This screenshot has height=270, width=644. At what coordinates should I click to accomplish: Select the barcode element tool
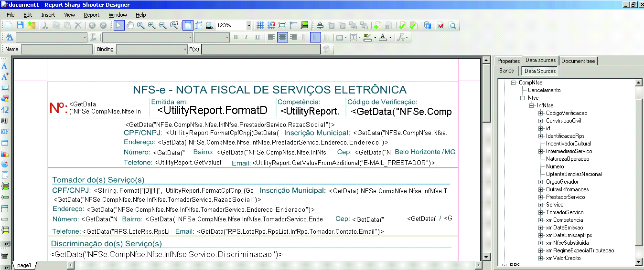(5, 121)
